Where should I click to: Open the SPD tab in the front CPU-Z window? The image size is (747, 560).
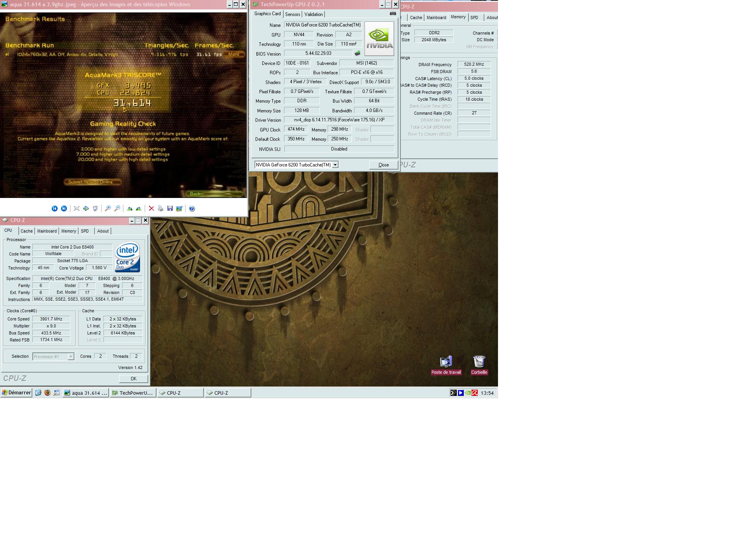pyautogui.click(x=85, y=231)
